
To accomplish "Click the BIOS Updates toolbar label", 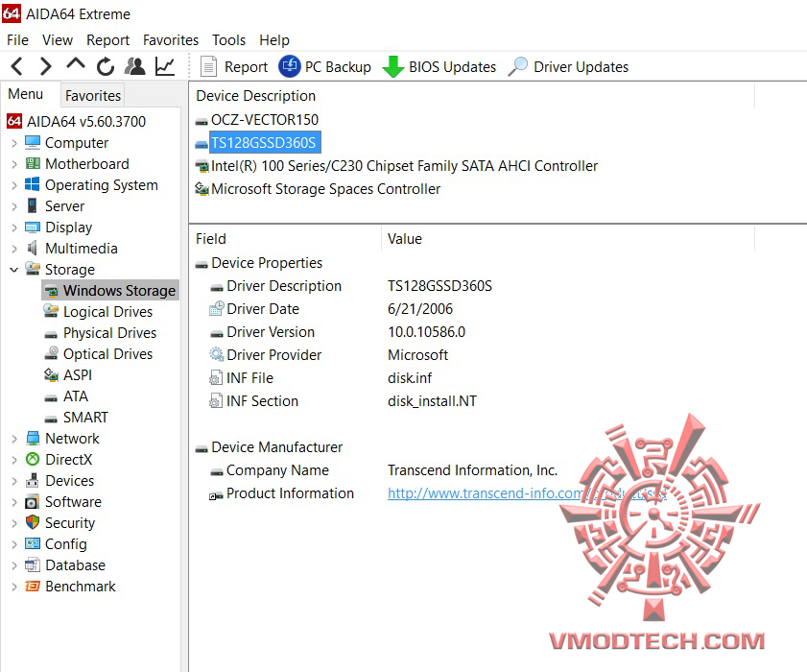I will point(452,67).
